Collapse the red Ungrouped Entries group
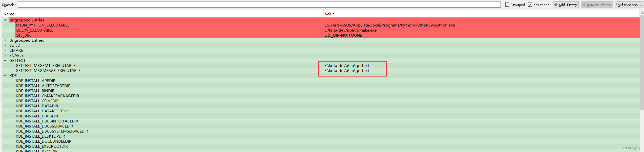This screenshot has height=152, width=644. pos(5,20)
